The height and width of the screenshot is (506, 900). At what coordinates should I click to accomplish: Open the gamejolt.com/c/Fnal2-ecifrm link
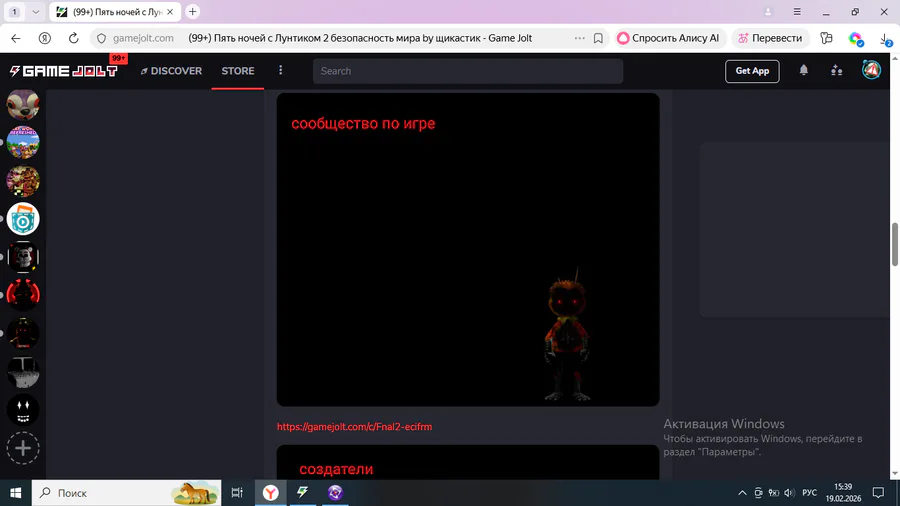point(355,427)
